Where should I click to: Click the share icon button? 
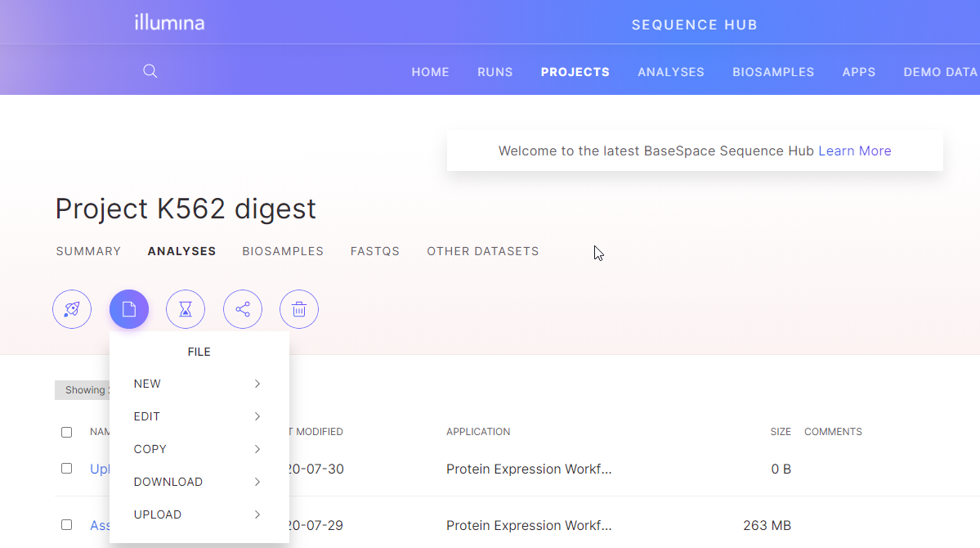click(243, 309)
